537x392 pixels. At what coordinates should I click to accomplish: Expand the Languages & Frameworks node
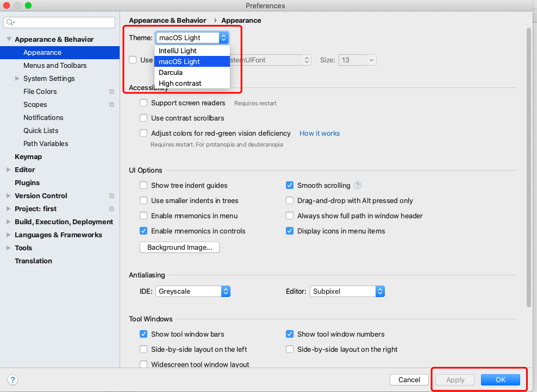[9, 235]
